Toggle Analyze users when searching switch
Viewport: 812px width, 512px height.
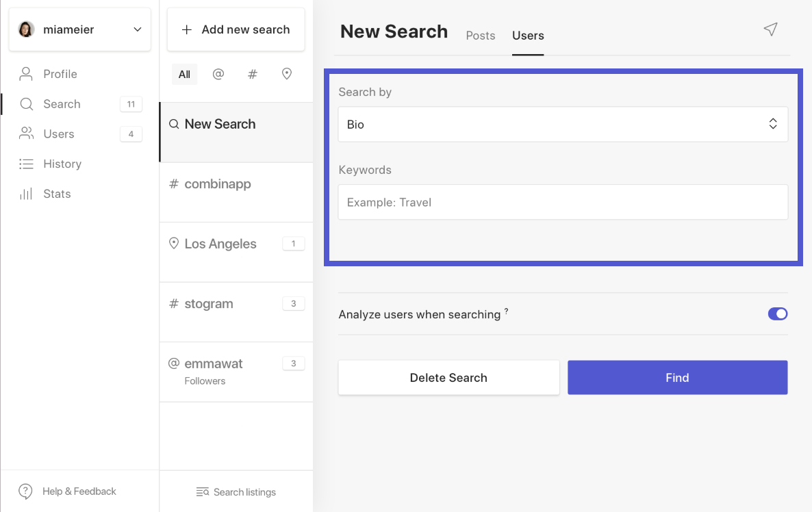[777, 313]
